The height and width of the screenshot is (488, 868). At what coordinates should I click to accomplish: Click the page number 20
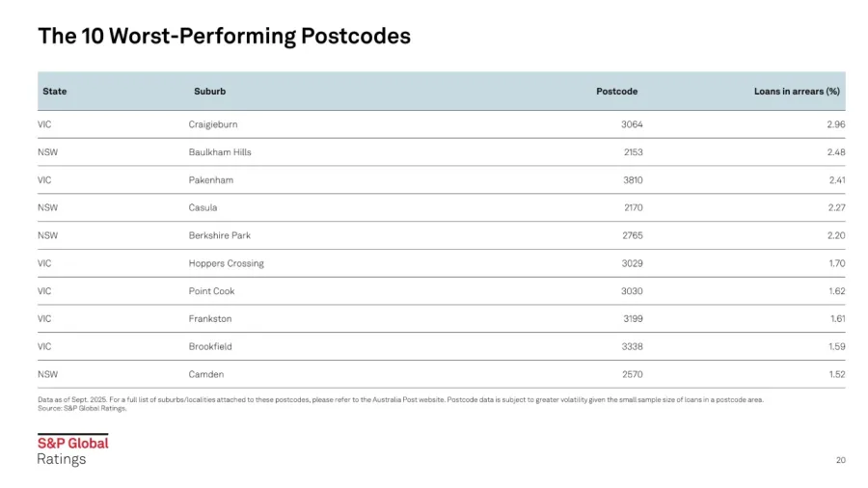[x=840, y=460]
